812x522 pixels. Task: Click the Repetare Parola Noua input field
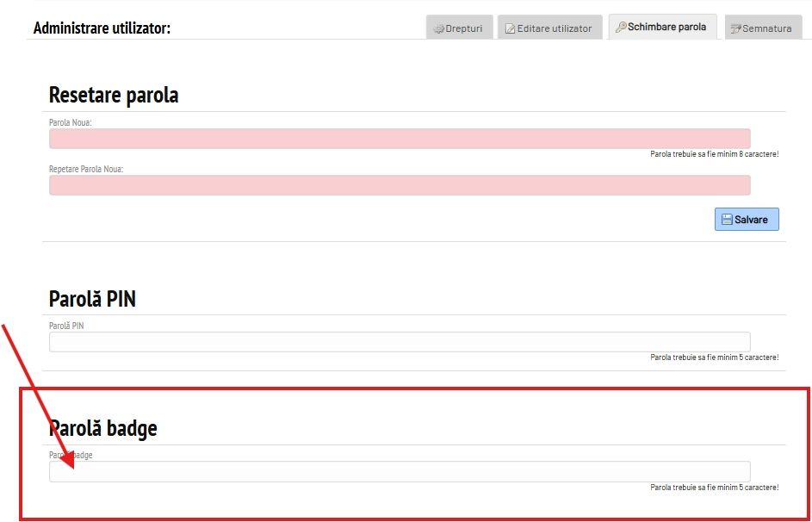[400, 185]
